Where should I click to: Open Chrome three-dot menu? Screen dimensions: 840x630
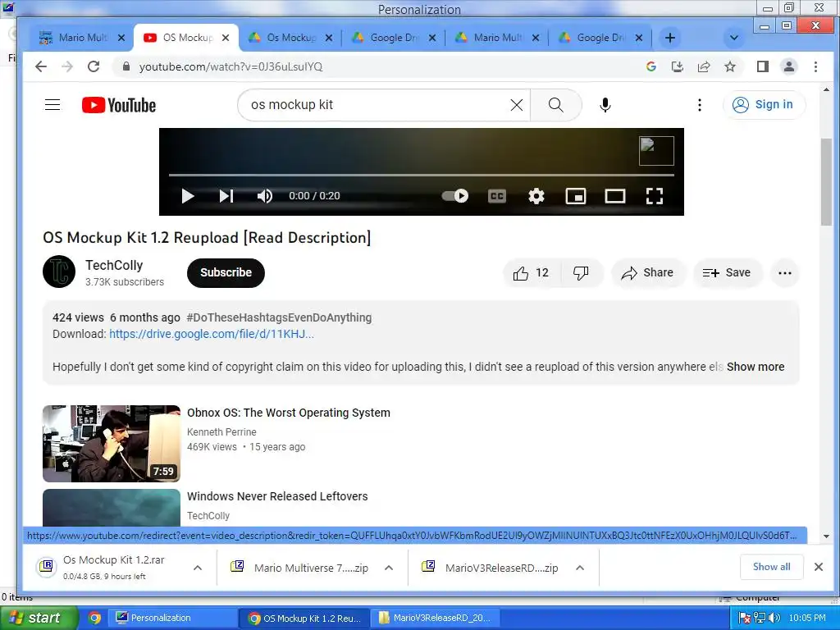tap(815, 66)
